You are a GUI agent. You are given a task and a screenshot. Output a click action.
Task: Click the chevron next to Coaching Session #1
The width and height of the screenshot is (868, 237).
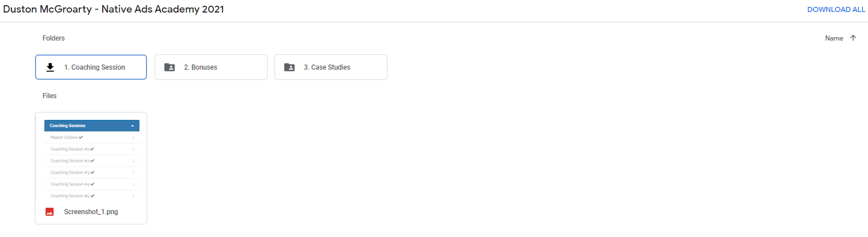click(x=133, y=149)
